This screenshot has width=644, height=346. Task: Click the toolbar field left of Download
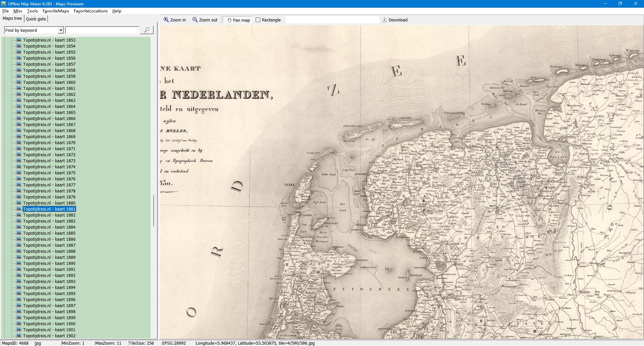click(332, 20)
